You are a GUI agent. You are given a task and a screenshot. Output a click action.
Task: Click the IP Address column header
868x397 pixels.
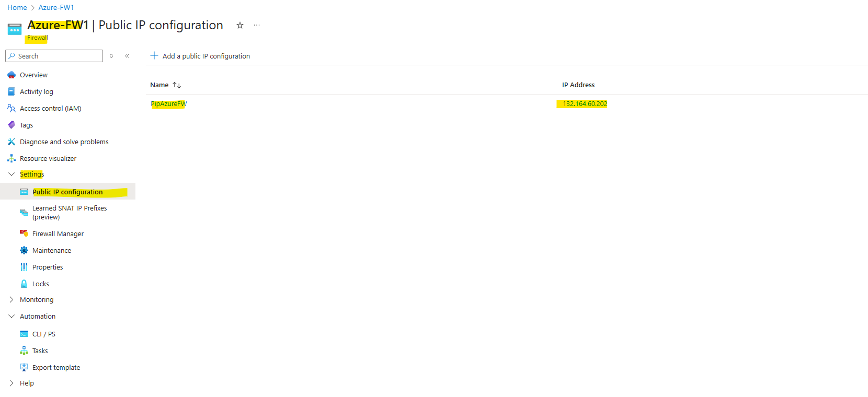click(578, 85)
